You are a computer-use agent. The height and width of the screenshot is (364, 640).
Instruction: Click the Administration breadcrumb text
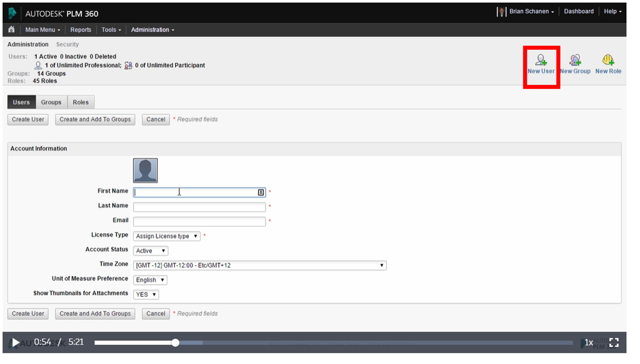click(x=28, y=44)
